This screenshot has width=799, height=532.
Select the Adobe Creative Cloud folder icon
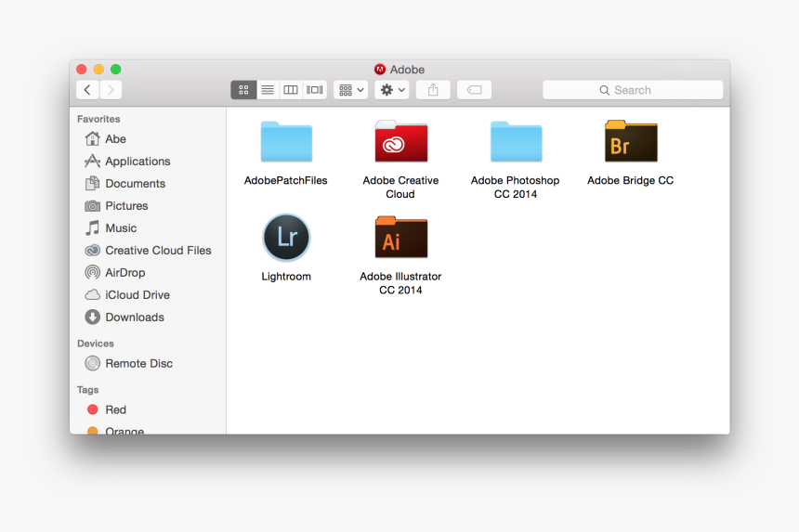[401, 141]
